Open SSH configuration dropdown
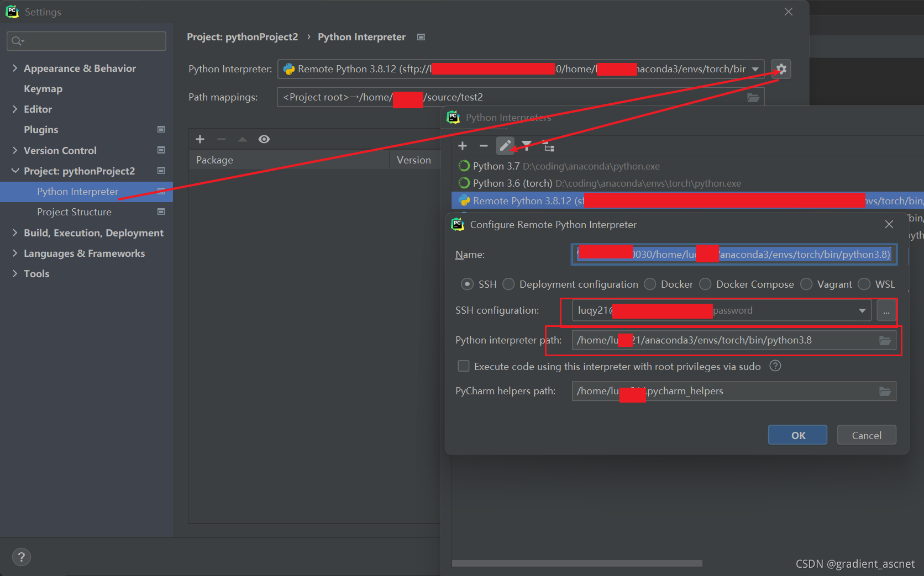Image resolution: width=924 pixels, height=576 pixels. pyautogui.click(x=862, y=310)
